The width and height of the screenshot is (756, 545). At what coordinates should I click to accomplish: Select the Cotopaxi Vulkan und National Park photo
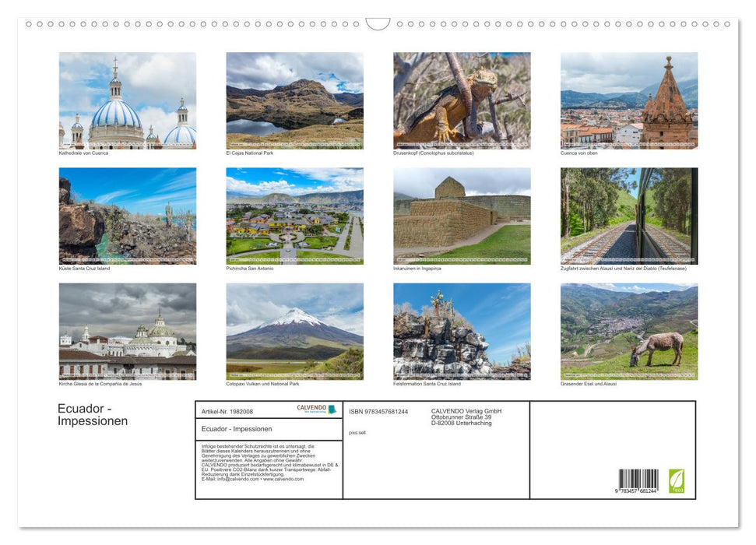[x=294, y=330]
